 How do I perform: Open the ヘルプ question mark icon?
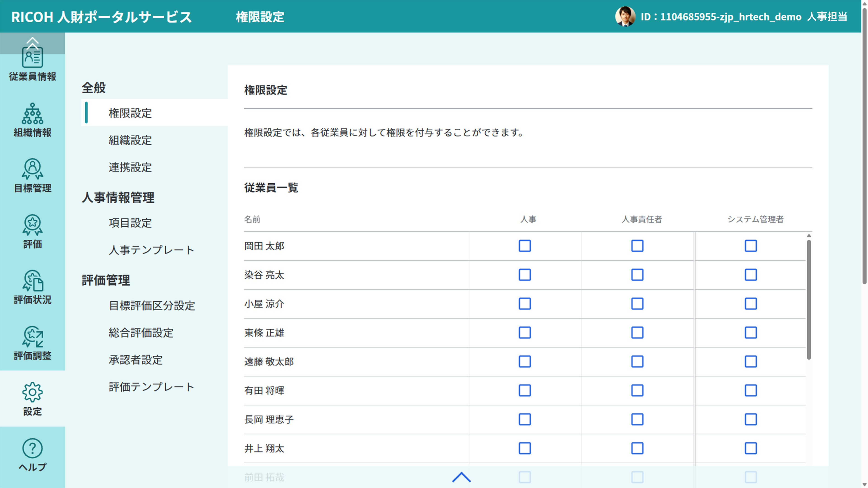tap(32, 448)
